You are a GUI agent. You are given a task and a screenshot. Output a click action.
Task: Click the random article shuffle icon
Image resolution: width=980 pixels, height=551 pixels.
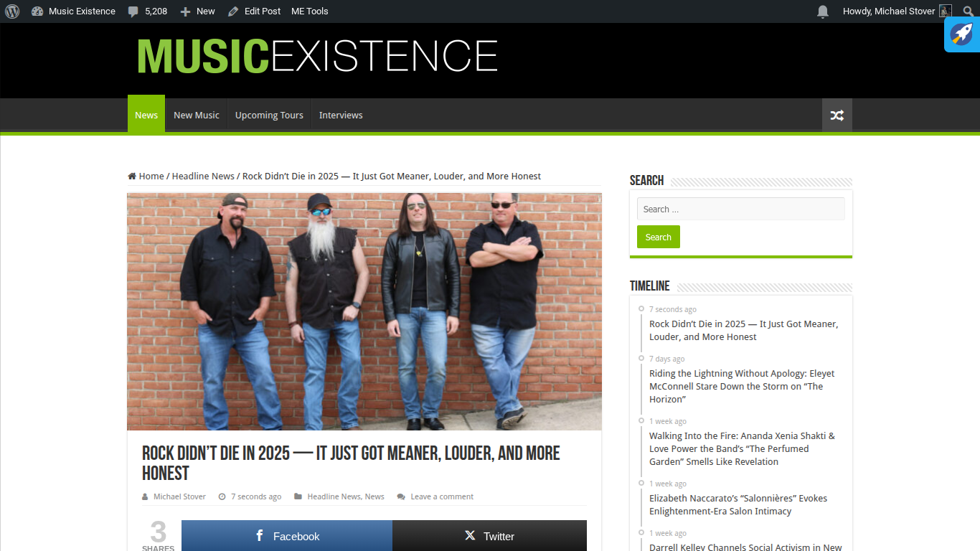point(837,115)
